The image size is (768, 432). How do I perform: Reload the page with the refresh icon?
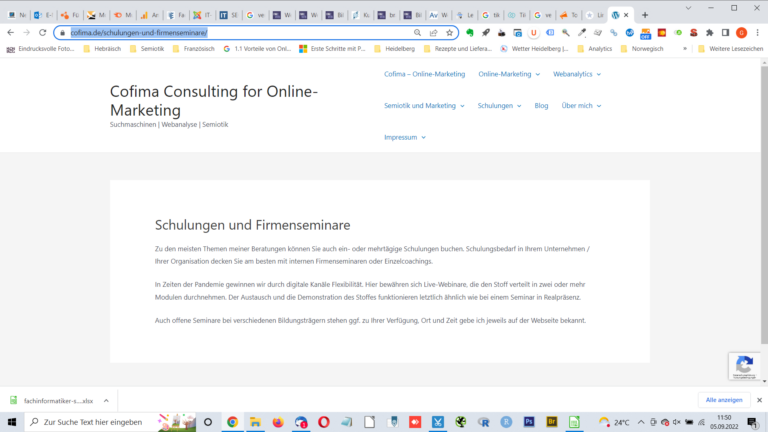(42, 32)
